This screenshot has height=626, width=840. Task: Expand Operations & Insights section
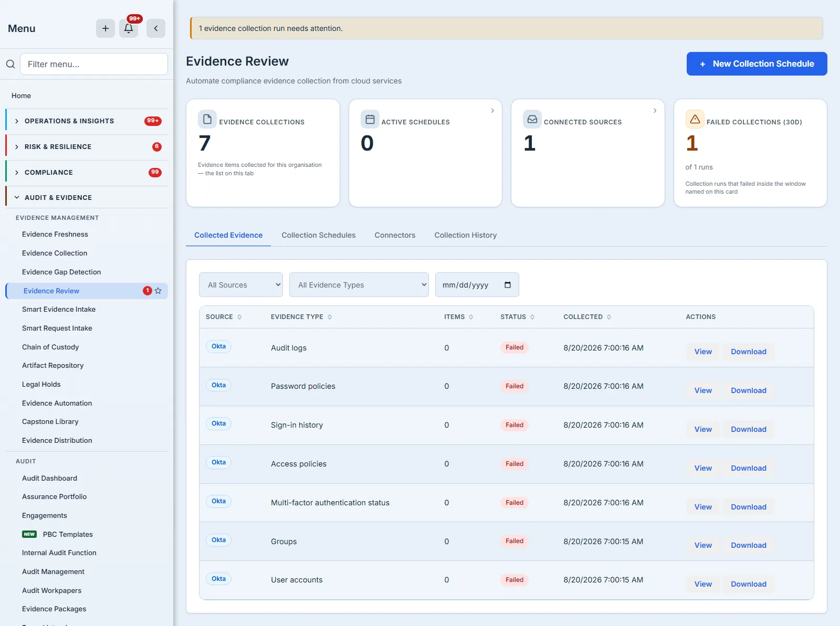pos(88,121)
